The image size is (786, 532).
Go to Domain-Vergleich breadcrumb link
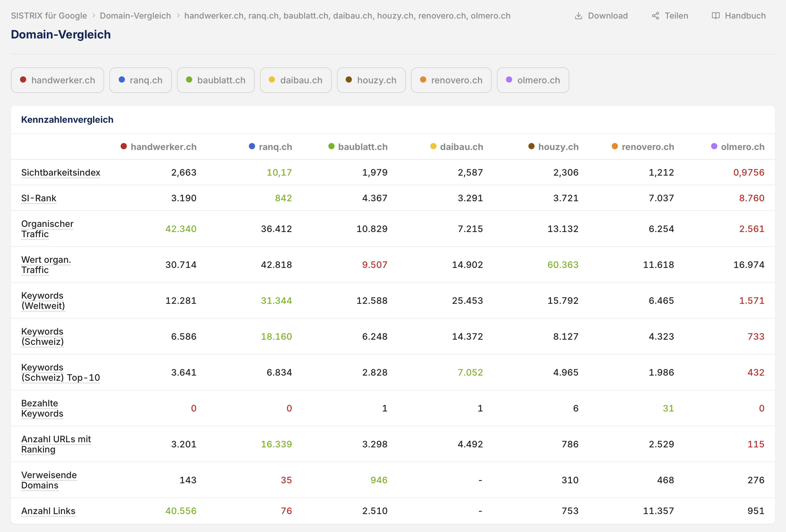[x=135, y=16]
